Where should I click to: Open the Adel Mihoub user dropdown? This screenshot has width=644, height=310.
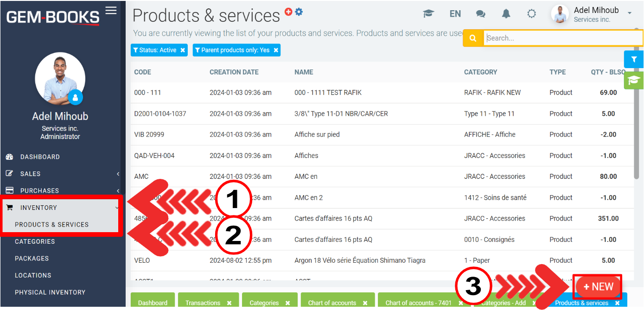coord(629,13)
